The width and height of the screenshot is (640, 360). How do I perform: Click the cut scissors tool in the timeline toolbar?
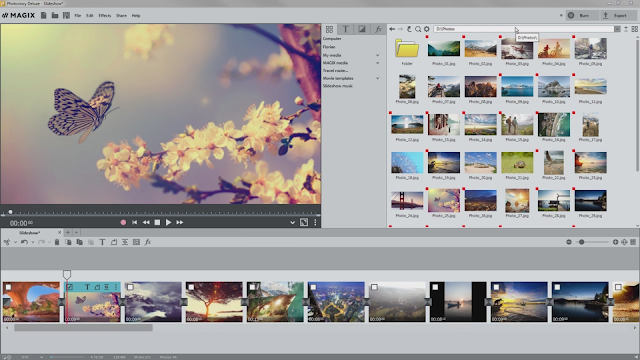click(x=7, y=242)
